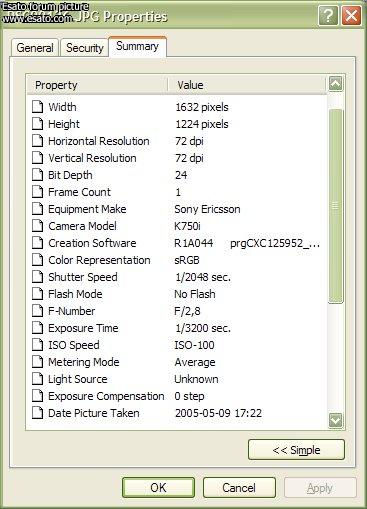Select the Summary tab
367x509 pixels.
coord(137,46)
